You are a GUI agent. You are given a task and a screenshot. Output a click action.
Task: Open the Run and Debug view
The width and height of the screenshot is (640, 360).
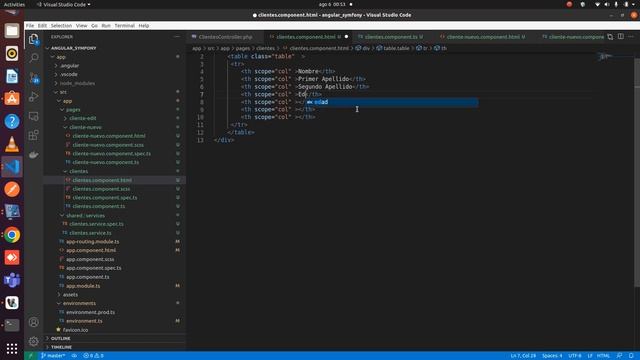tap(33, 97)
